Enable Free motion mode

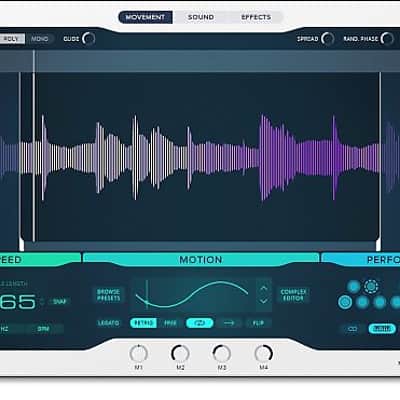click(x=170, y=323)
